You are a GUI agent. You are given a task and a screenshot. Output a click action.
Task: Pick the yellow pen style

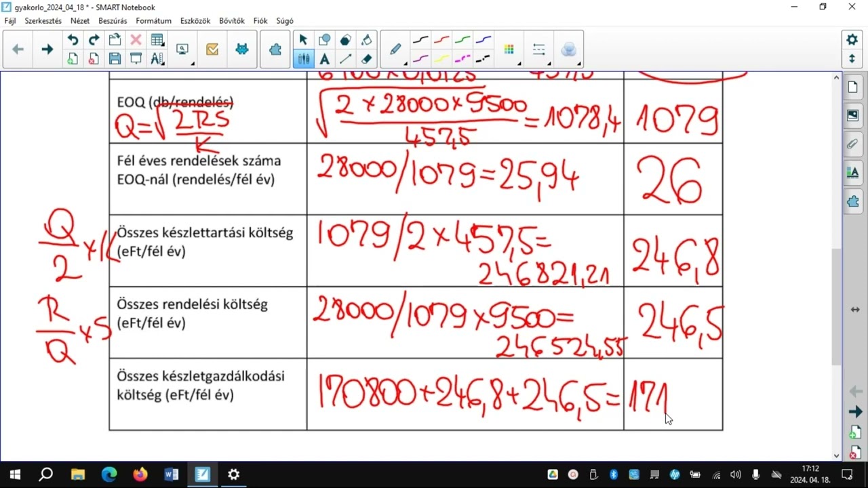(441, 59)
